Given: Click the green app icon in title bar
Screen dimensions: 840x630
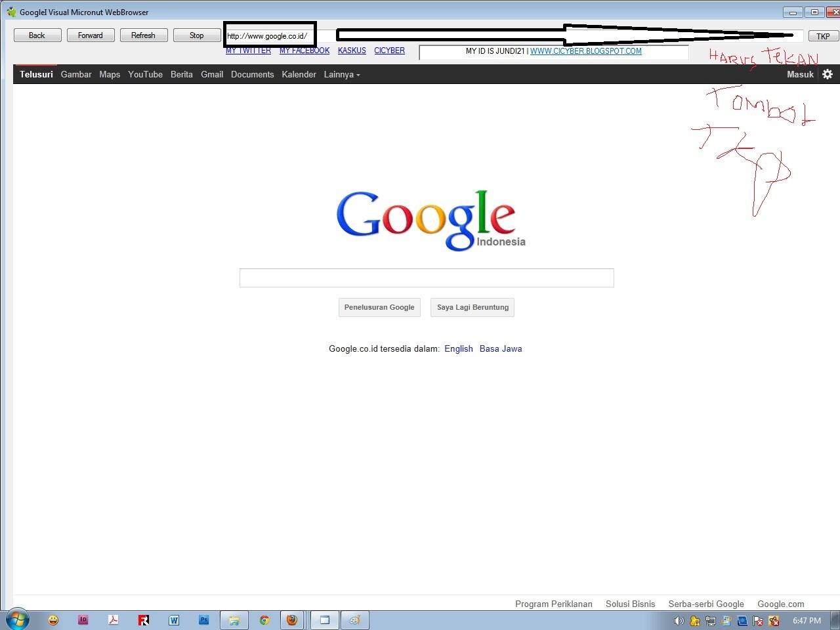Looking at the screenshot, I should 11,12.
